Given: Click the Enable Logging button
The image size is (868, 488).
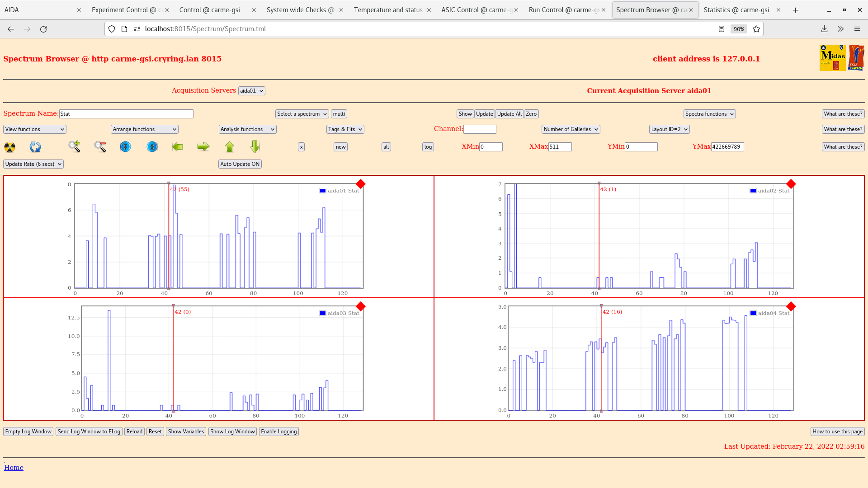Looking at the screenshot, I should 278,432.
